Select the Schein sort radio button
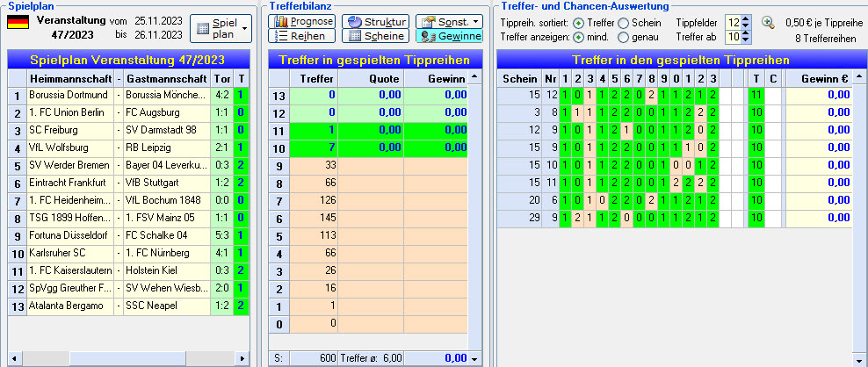Viewport: 868px width, 367px height. pyautogui.click(x=623, y=23)
